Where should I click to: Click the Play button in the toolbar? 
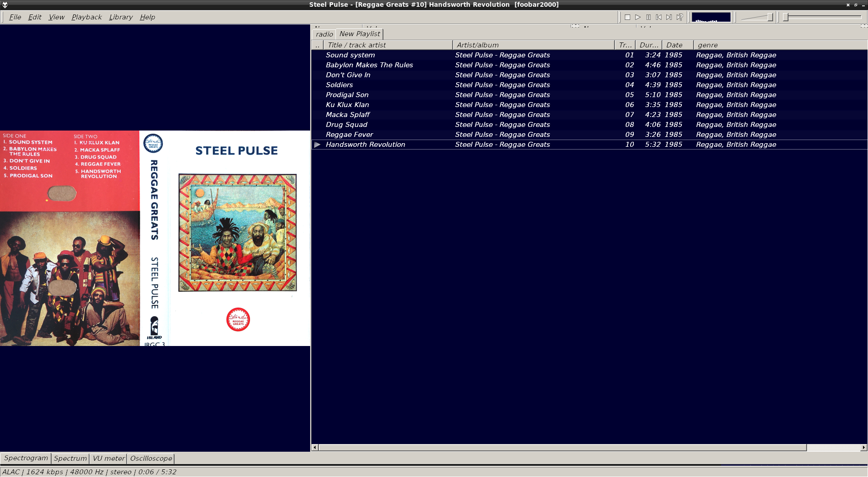coord(638,17)
